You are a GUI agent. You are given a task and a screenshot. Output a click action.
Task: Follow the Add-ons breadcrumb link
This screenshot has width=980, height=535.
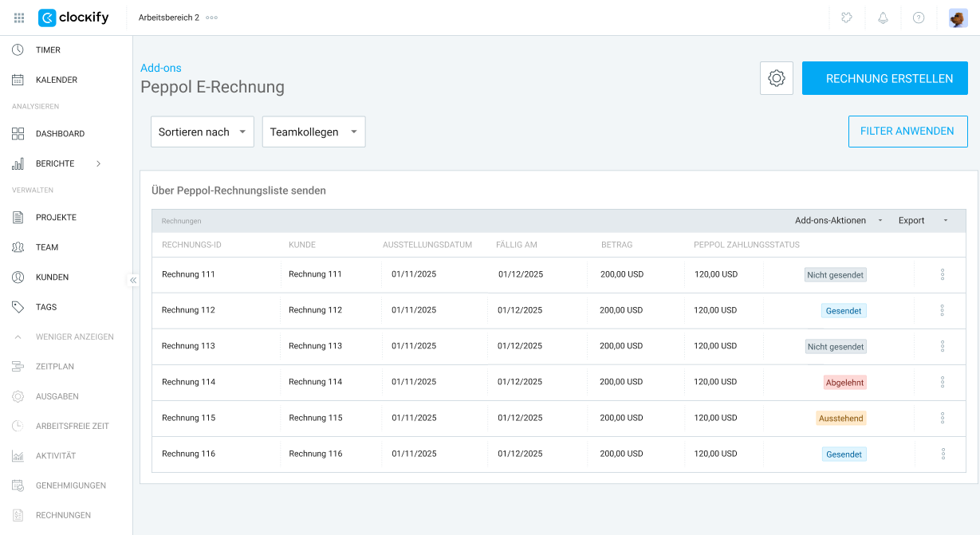click(x=161, y=68)
